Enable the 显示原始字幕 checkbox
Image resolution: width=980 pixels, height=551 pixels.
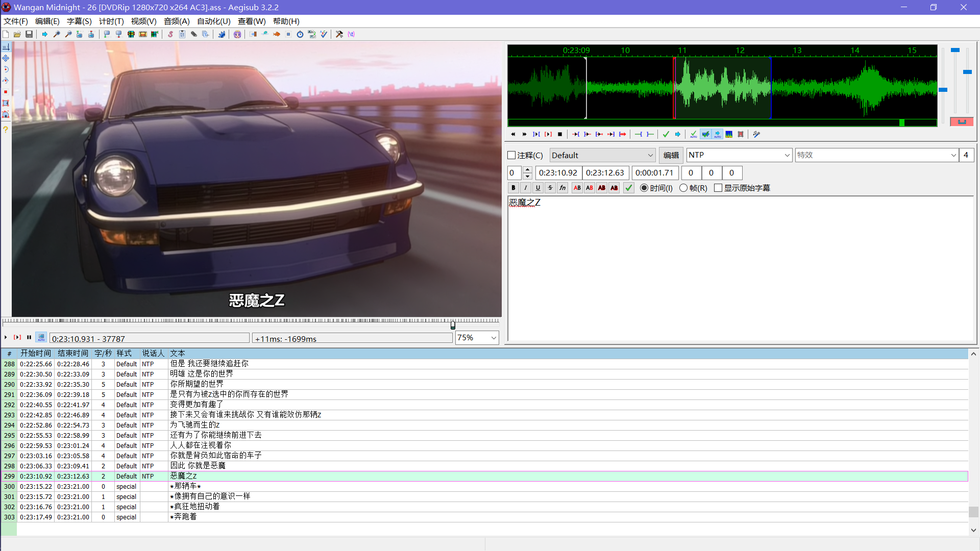[718, 188]
